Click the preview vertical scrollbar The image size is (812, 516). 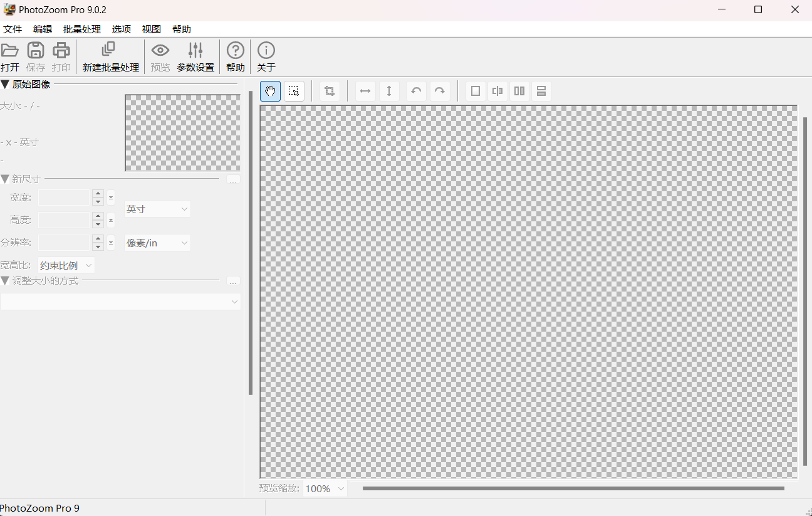806,292
